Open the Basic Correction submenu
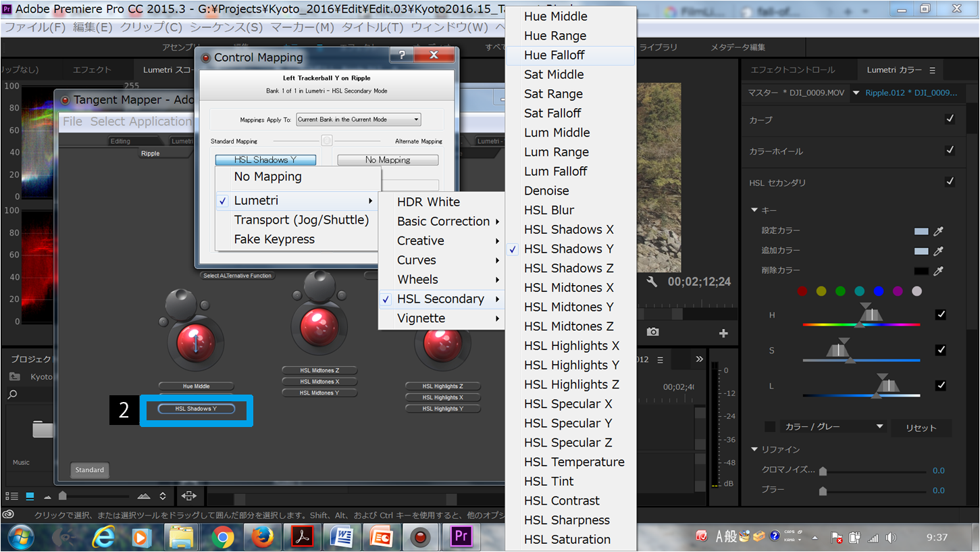The width and height of the screenshot is (980, 552). 442,222
